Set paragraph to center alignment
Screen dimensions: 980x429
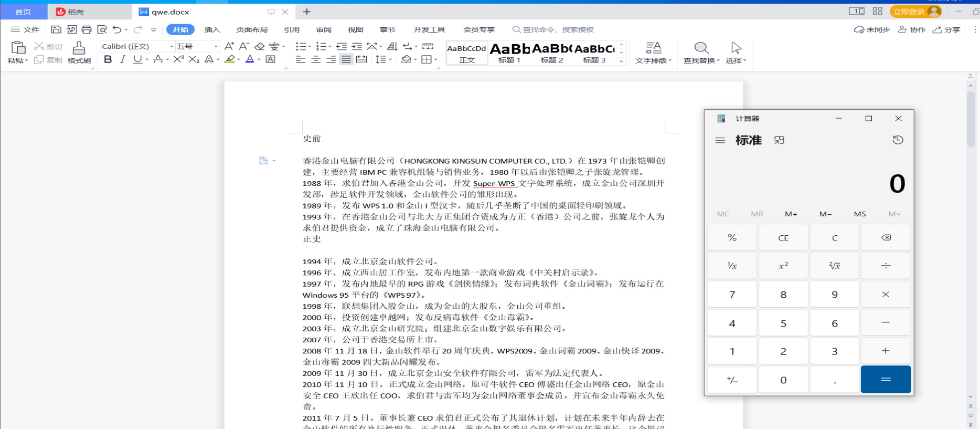coord(316,59)
